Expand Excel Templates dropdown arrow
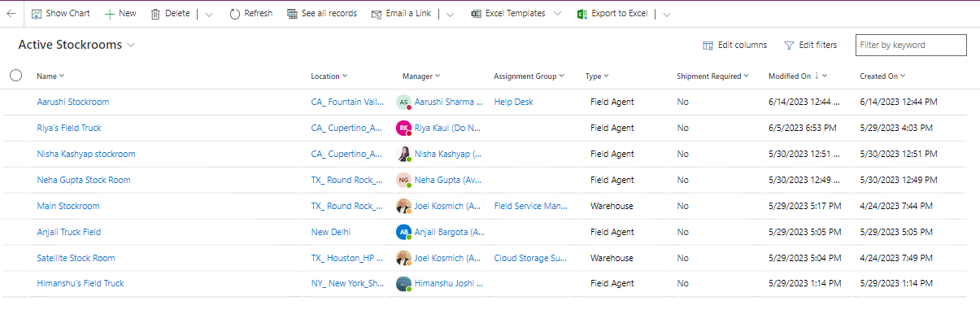This screenshot has width=980, height=323. click(x=557, y=14)
